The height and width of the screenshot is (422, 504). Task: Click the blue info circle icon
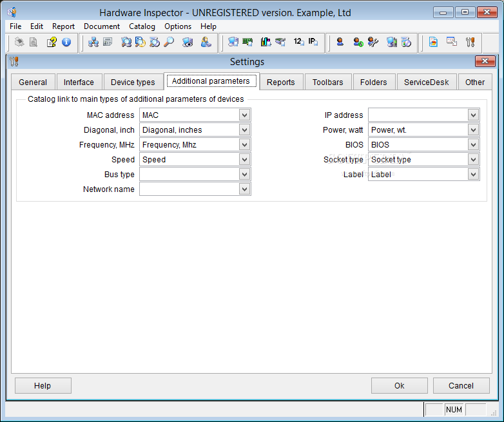pos(66,42)
